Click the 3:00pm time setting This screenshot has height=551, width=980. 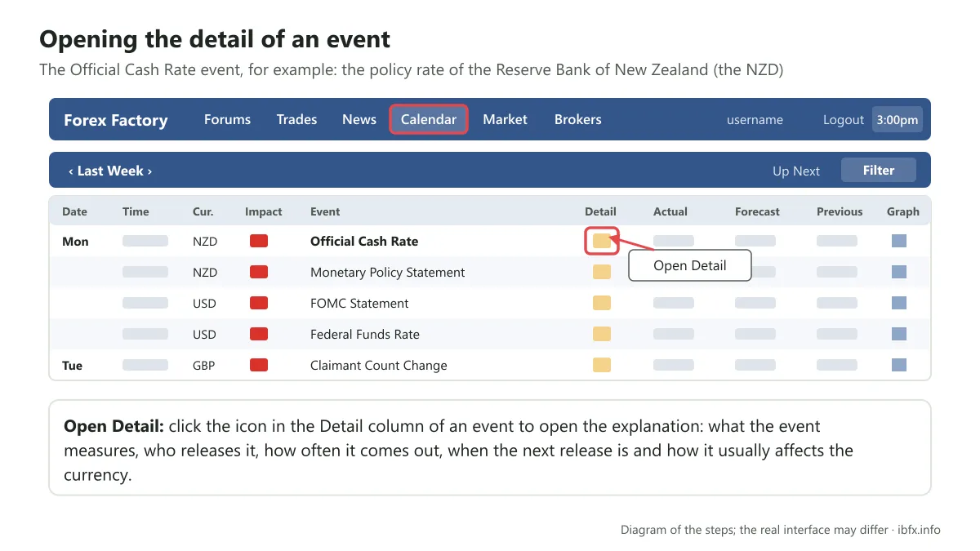pos(898,119)
